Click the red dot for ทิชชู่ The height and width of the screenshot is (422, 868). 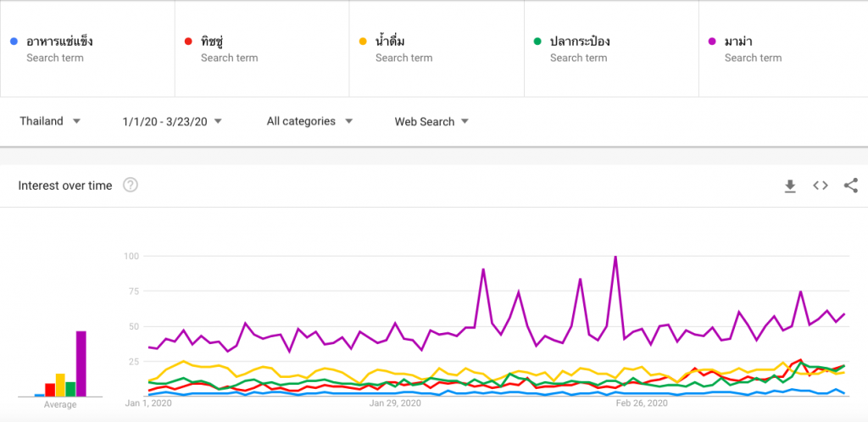[188, 41]
